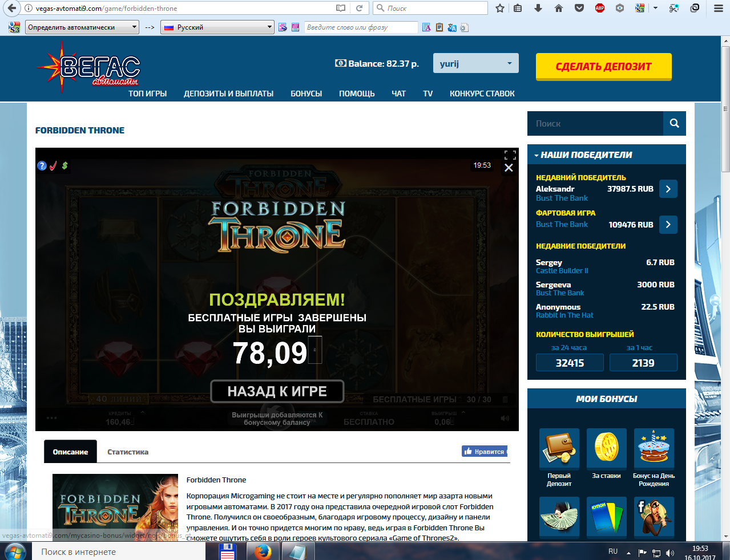
Task: Enter fullscreen mode for the game
Action: (510, 155)
